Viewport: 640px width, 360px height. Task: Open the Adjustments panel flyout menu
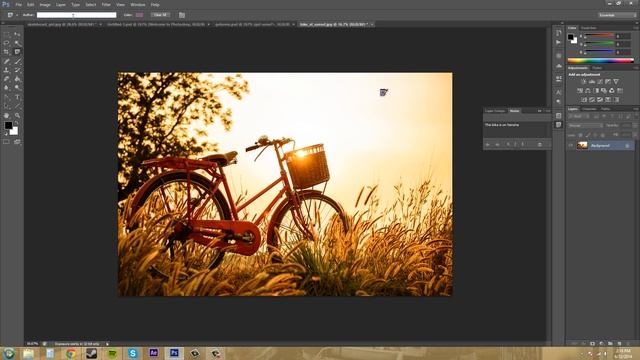tap(636, 68)
